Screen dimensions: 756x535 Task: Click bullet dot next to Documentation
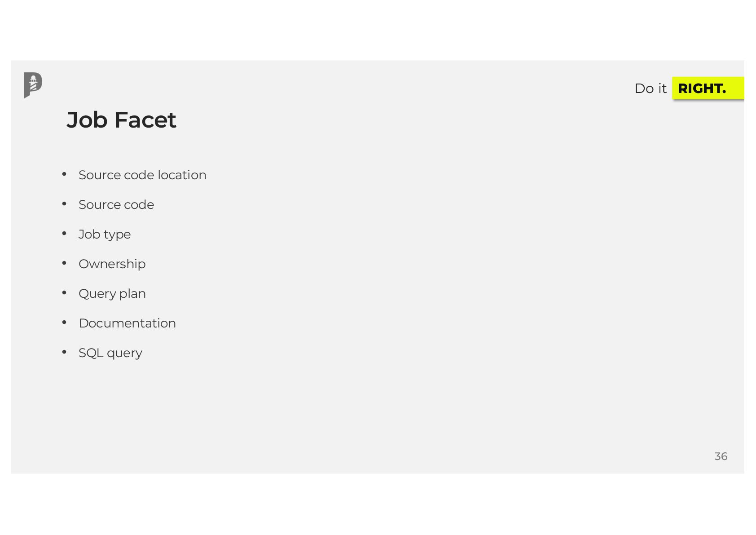[64, 323]
